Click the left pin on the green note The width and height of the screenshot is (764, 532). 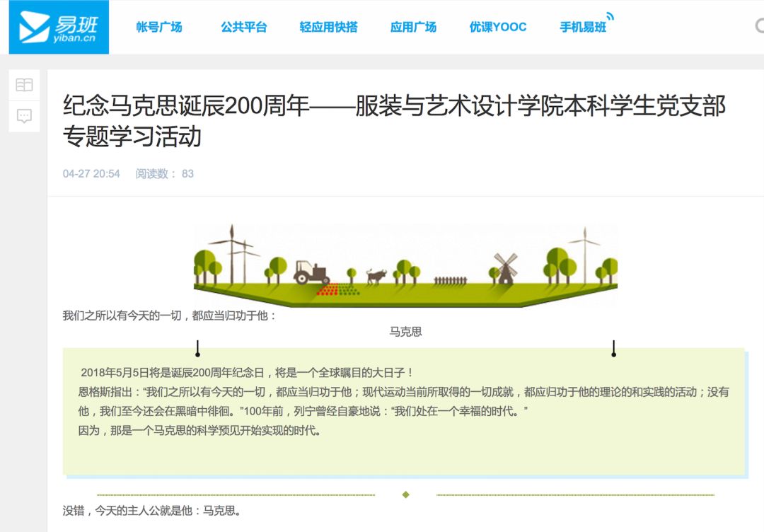click(197, 351)
